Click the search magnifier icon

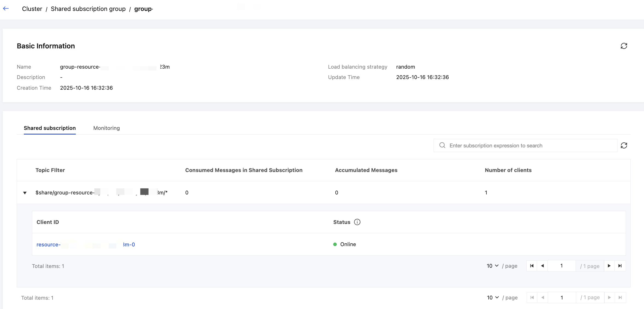coord(442,145)
